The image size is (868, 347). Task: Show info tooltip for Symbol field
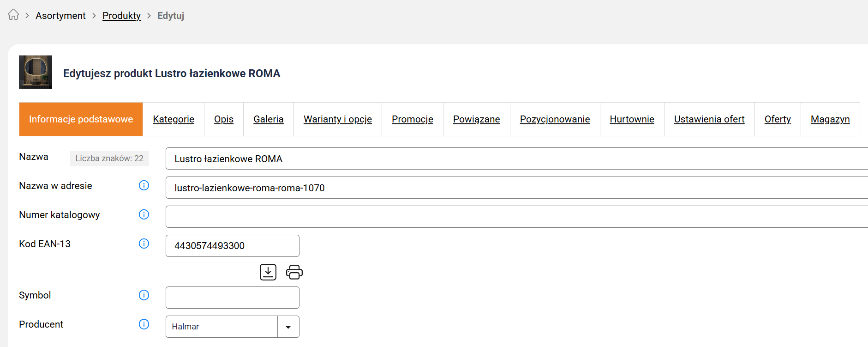click(144, 295)
